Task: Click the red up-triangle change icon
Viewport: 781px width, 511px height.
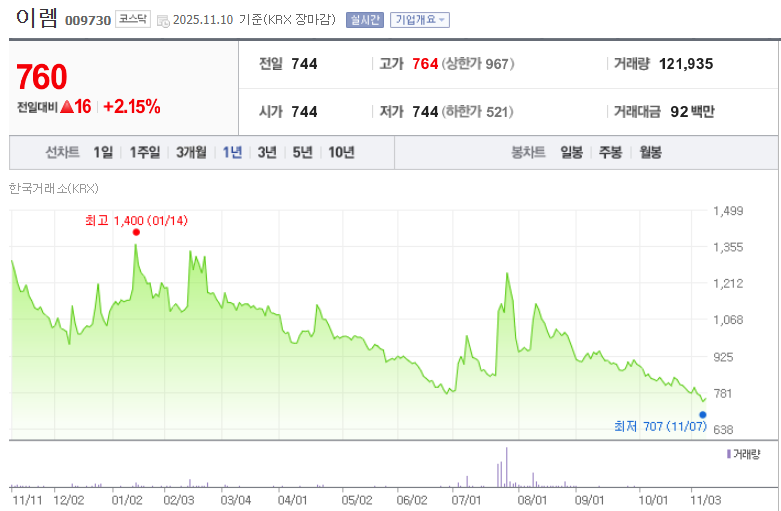Action: pyautogui.click(x=67, y=107)
